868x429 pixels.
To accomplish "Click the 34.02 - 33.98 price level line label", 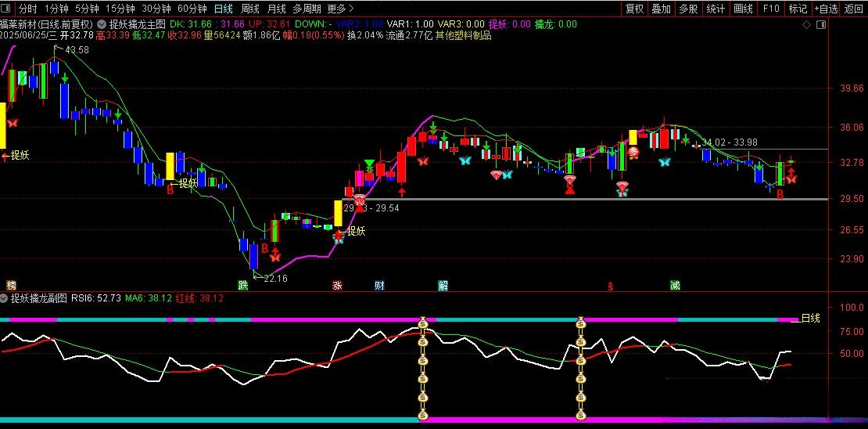I will point(729,142).
